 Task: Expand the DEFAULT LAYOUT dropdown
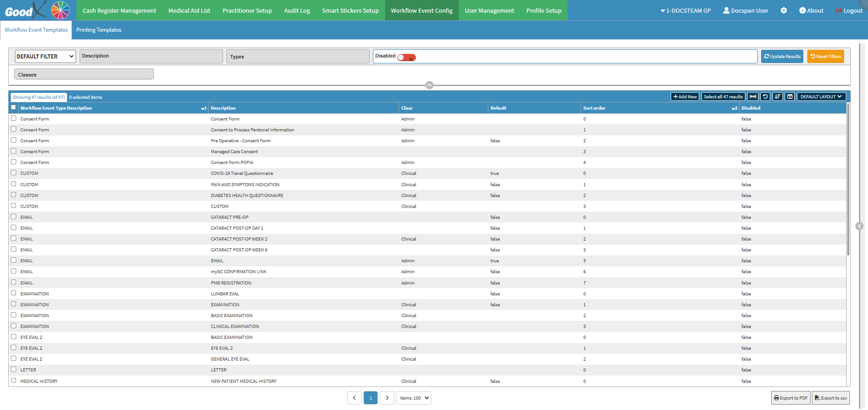coord(821,96)
